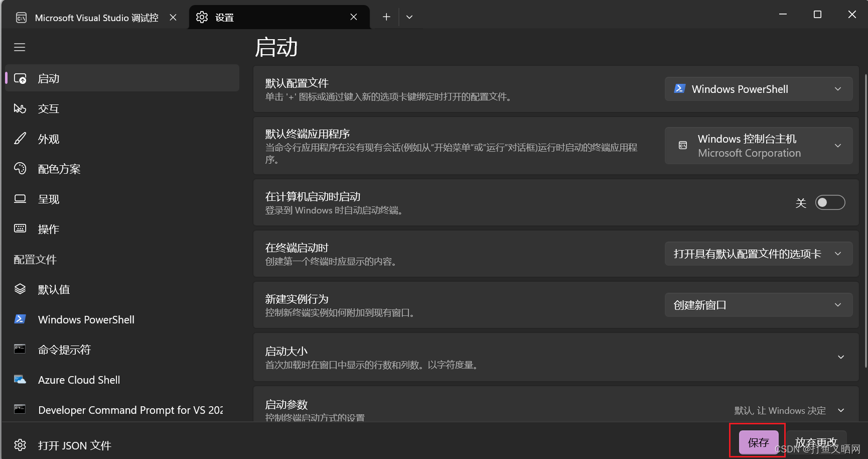Image resolution: width=868 pixels, height=459 pixels.
Task: Click the 保存 save button
Action: pos(758,442)
